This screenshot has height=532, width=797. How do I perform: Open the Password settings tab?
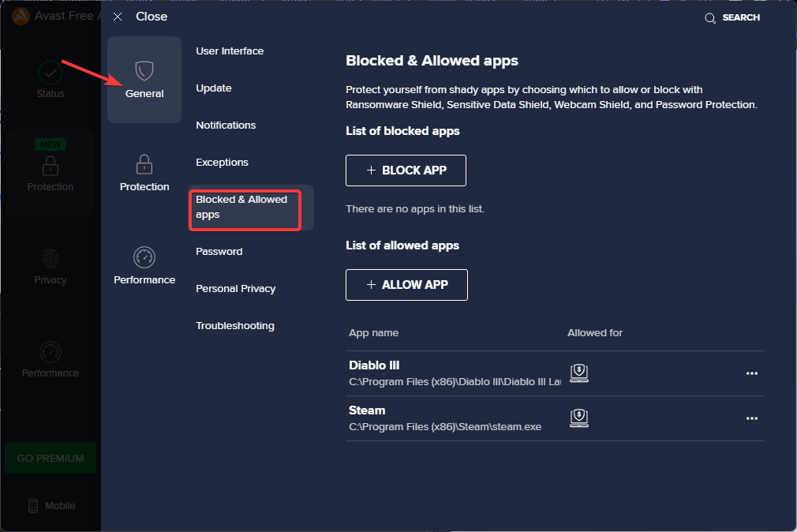[219, 251]
